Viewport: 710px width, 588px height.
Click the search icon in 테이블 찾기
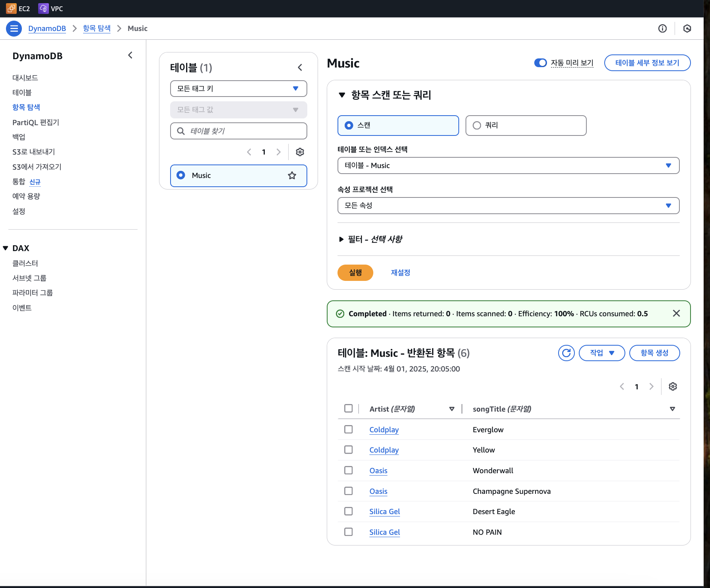point(181,131)
